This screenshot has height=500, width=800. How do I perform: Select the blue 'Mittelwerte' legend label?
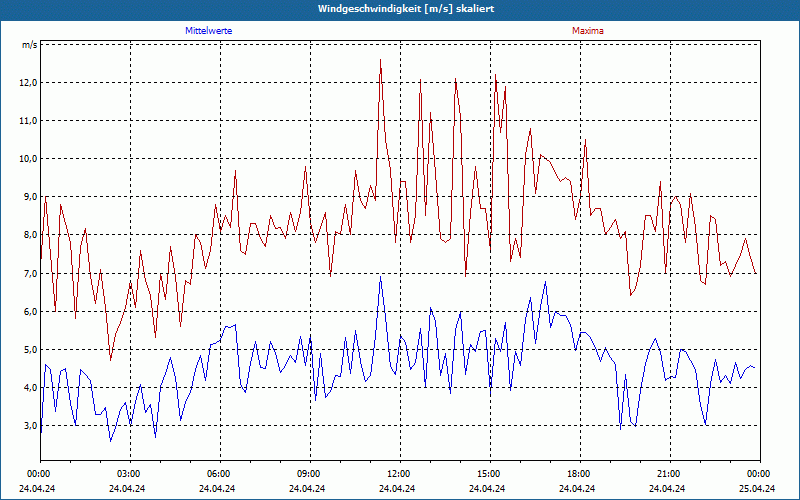pyautogui.click(x=209, y=31)
